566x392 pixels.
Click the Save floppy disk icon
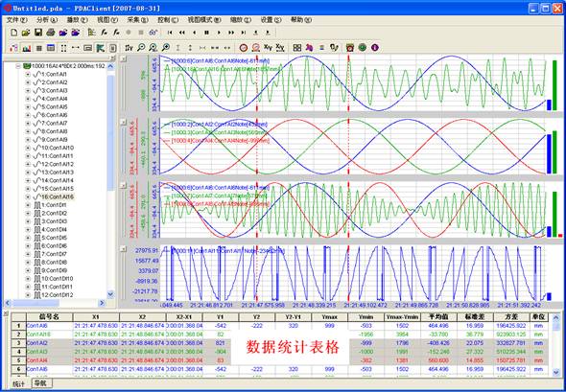coord(38,33)
